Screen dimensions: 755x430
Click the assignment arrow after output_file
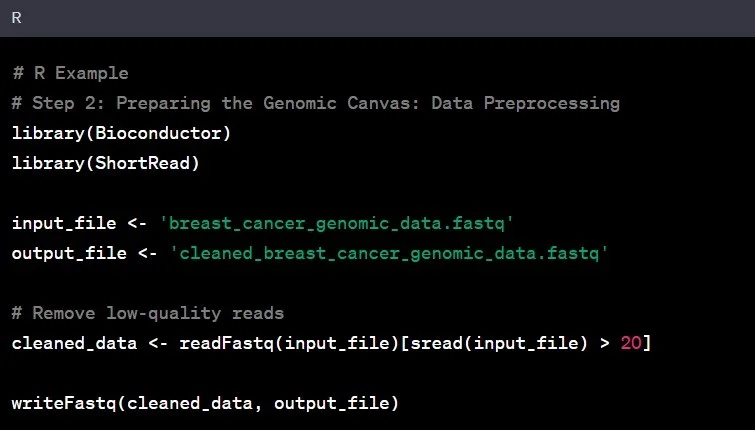148,253
